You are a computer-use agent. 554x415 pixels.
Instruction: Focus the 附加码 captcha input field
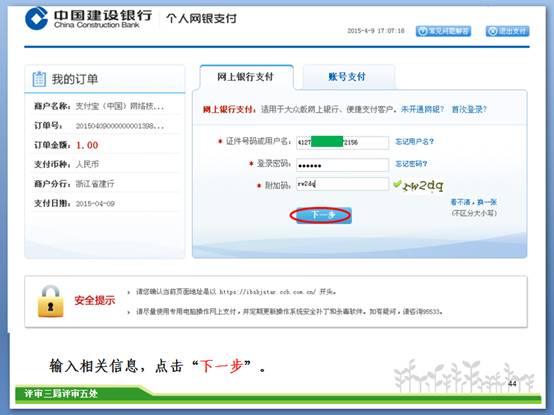pos(342,184)
